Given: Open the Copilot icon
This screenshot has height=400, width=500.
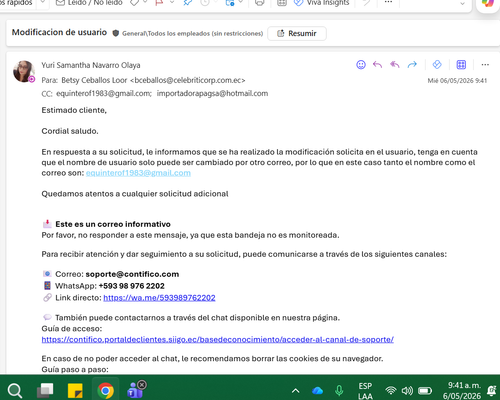Looking at the screenshot, I should pos(488,3).
